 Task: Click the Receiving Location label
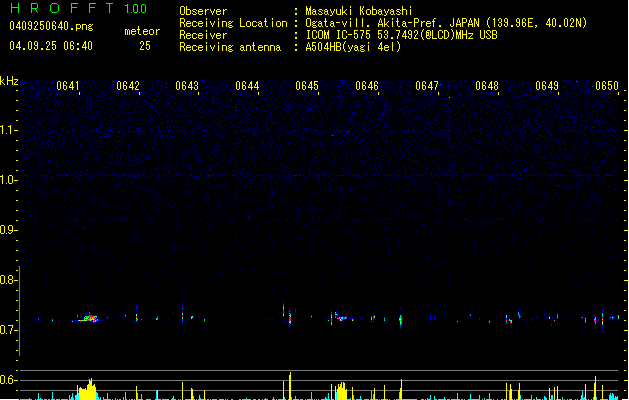(x=233, y=23)
